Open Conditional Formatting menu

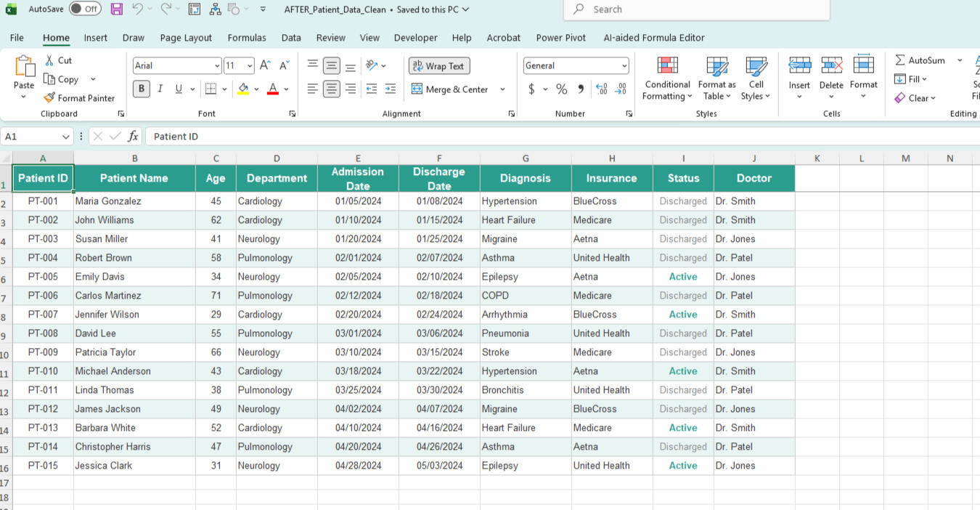click(667, 80)
